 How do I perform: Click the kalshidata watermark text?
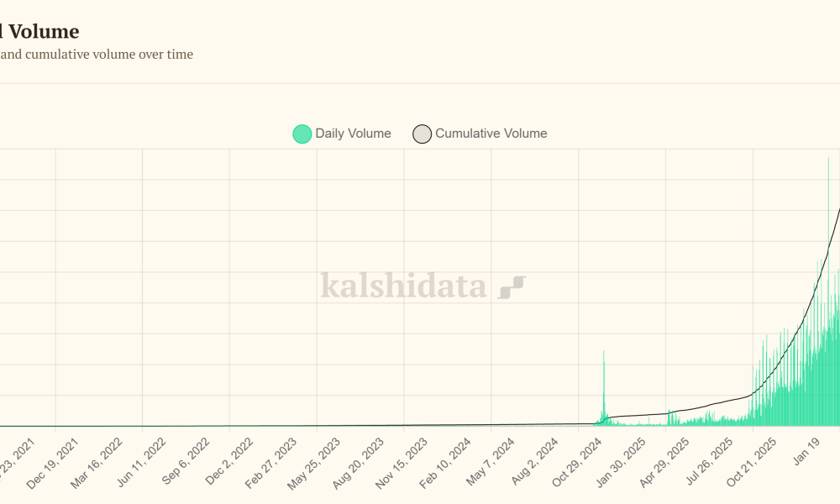click(x=403, y=286)
